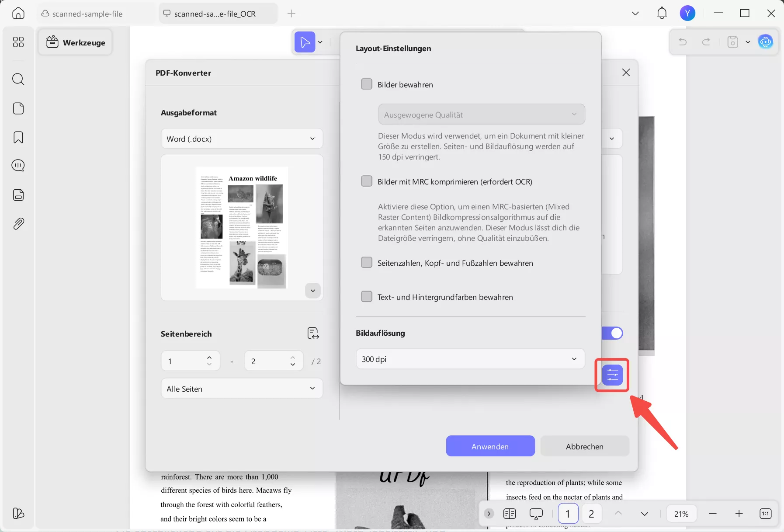Click the Undo icon in the toolbar
The image size is (784, 532).
[x=683, y=42]
